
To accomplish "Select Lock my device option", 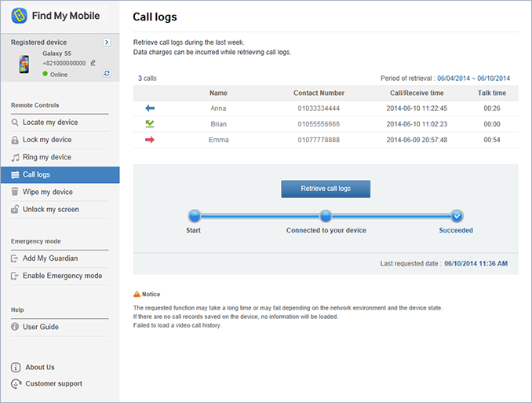I will (47, 140).
